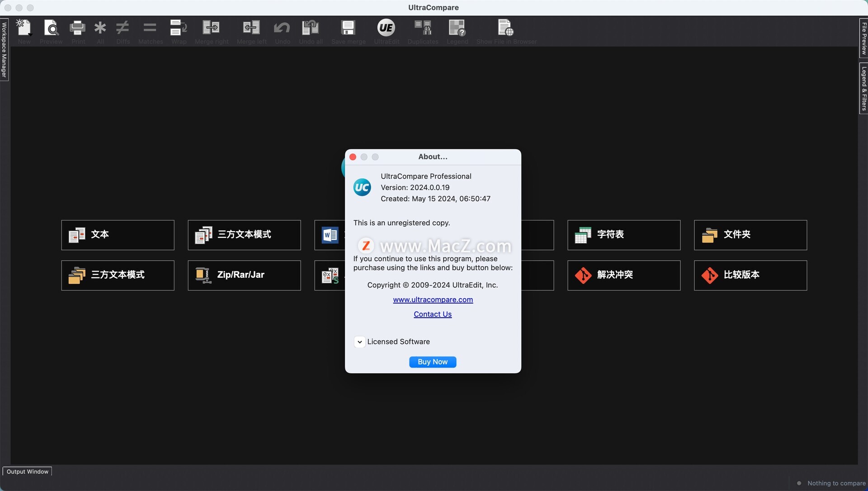This screenshot has height=491, width=868.
Task: Open UltraEdit via the UE icon
Action: (x=386, y=28)
